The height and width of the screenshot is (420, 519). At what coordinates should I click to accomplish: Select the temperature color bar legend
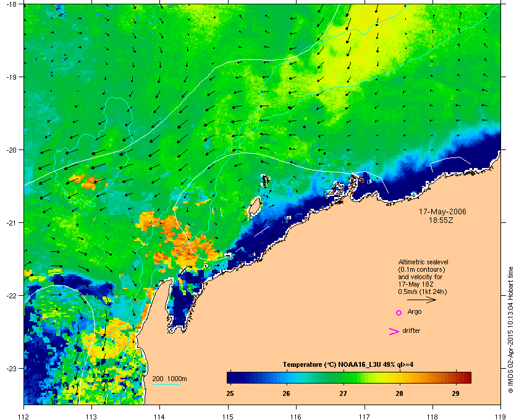[349, 377]
